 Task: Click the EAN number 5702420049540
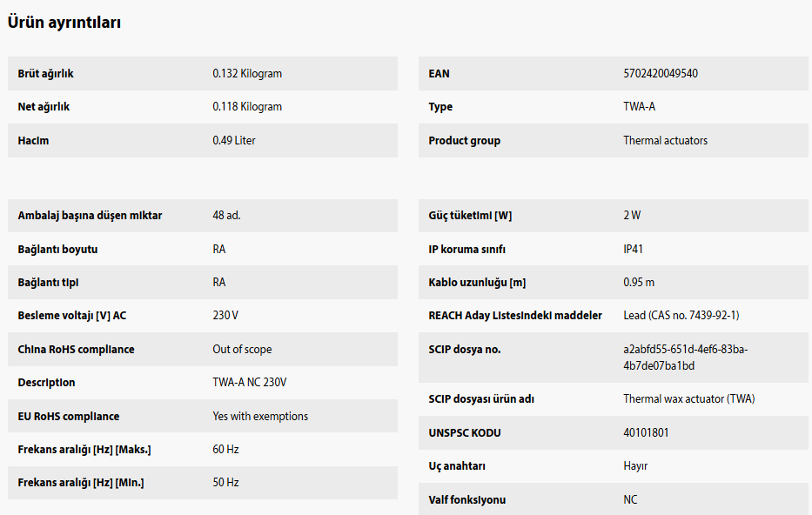661,74
